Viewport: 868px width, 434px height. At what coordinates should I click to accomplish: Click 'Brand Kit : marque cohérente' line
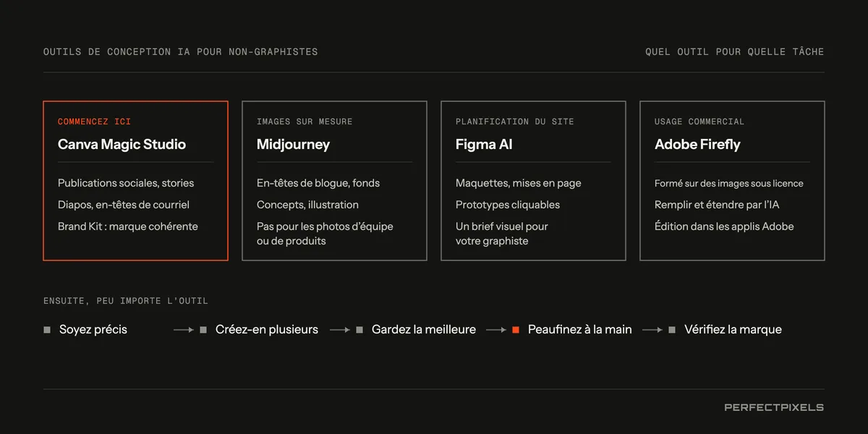(128, 226)
